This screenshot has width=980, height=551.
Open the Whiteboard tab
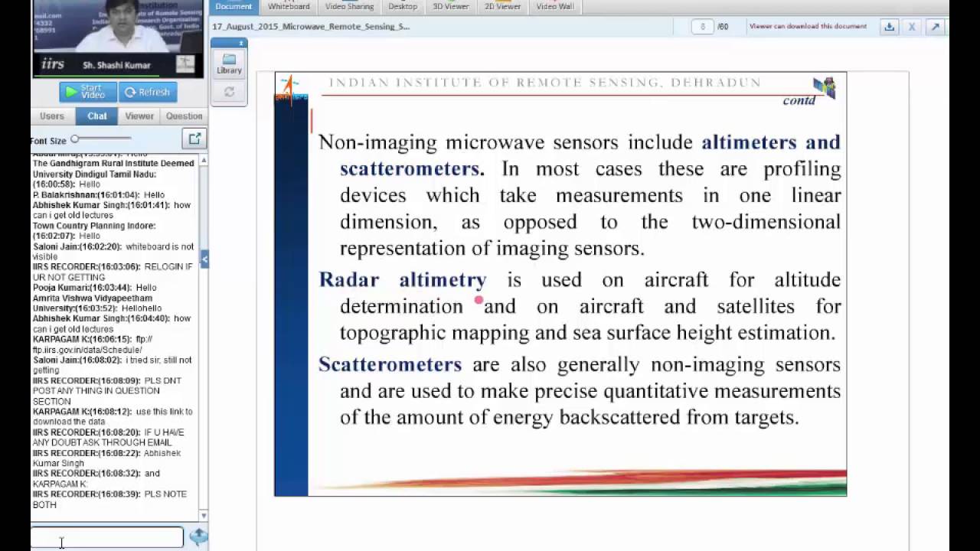click(289, 6)
